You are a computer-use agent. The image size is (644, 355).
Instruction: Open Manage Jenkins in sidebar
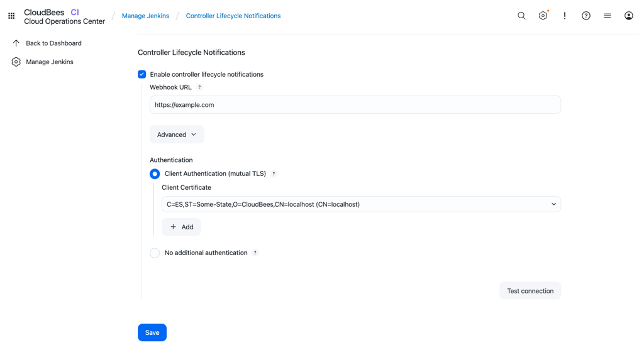tap(49, 62)
